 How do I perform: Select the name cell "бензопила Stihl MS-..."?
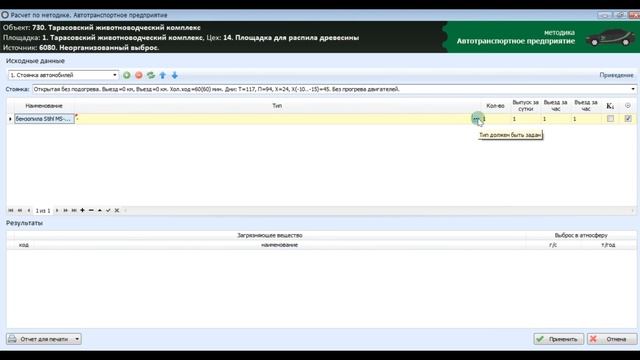tap(44, 119)
